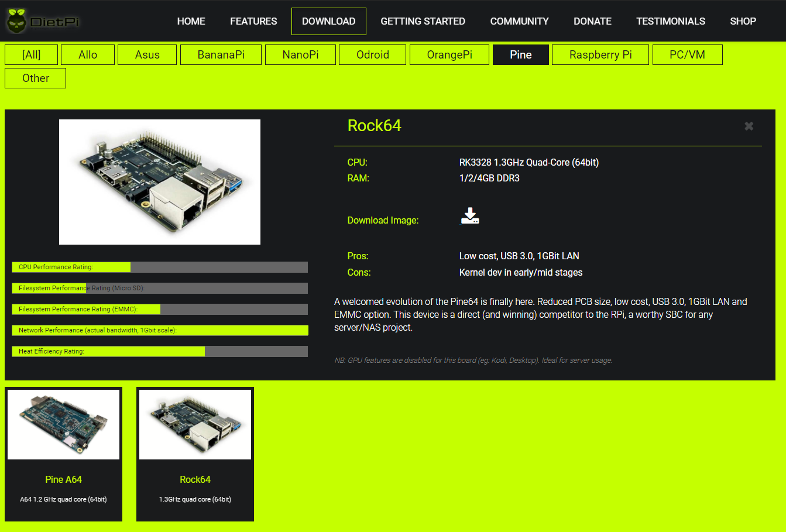Click the large Rock64 board photo
This screenshot has height=532, width=786.
160,182
